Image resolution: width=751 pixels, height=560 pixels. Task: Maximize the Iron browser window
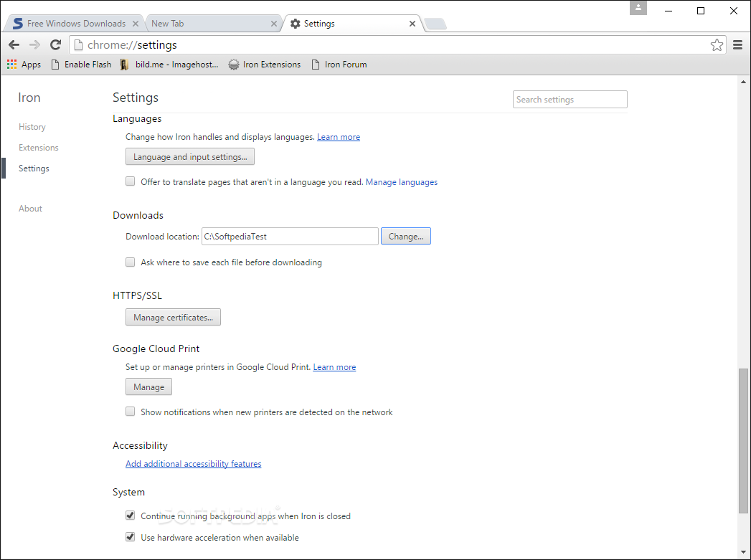point(701,11)
